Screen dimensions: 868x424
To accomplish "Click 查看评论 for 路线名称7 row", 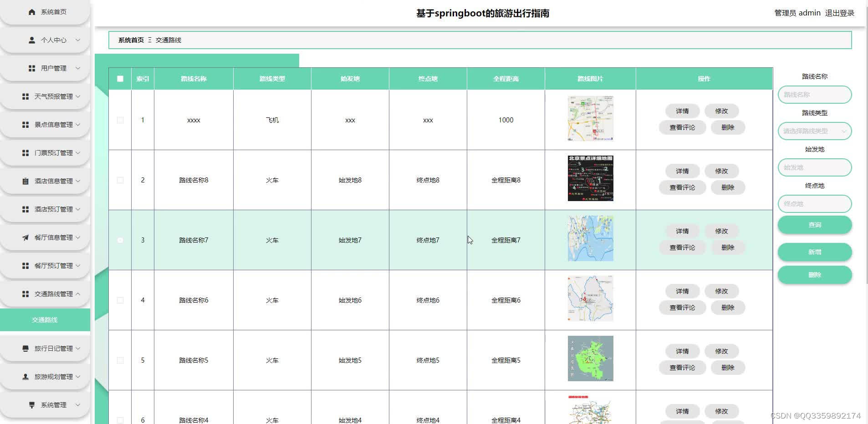I will click(682, 247).
